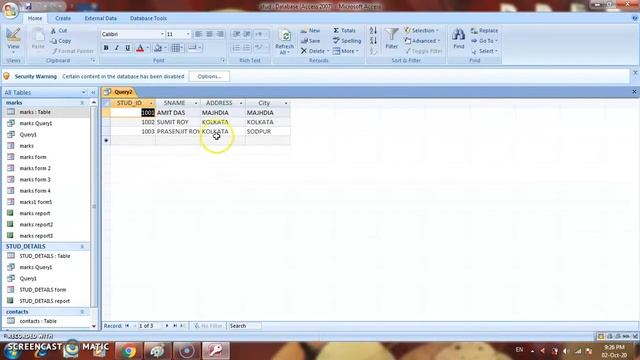The width and height of the screenshot is (640, 360).
Task: Collapse the marks group
Action: tap(82, 103)
